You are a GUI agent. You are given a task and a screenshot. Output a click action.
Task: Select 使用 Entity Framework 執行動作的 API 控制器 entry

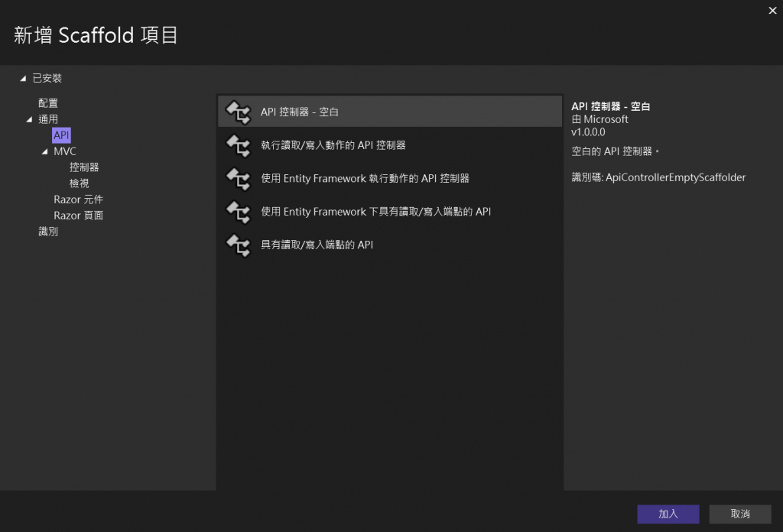(390, 179)
